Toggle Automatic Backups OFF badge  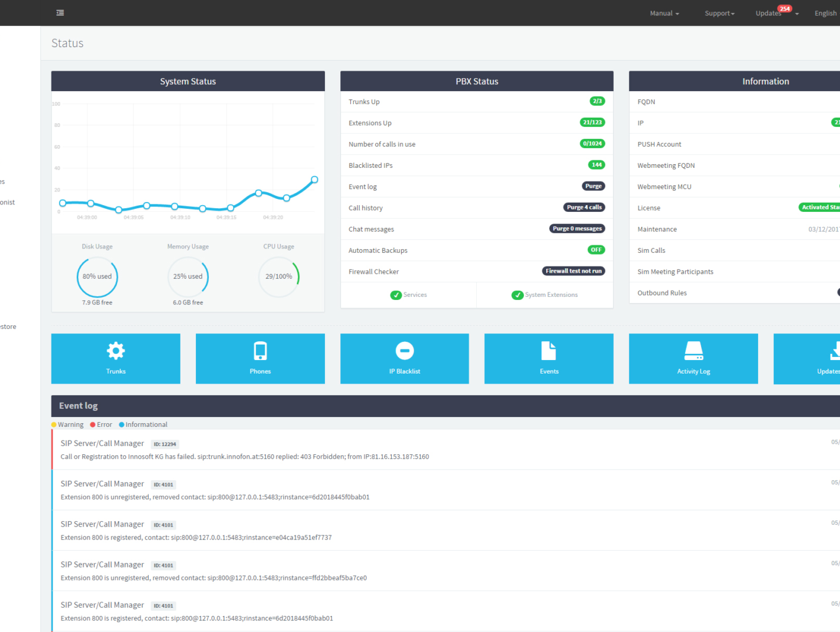click(x=596, y=250)
